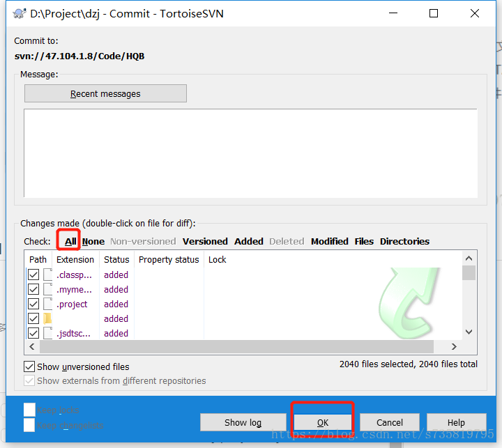Click the horizontal scroll right arrow

click(x=454, y=346)
